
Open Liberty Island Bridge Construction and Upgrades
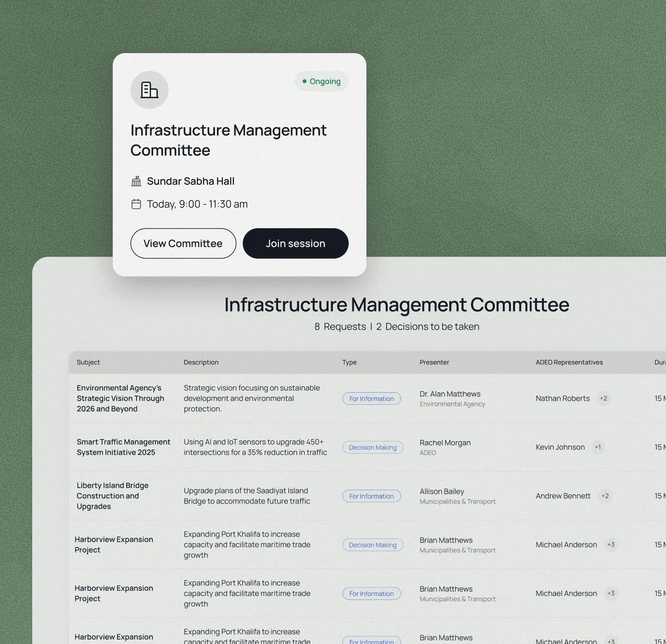point(113,496)
